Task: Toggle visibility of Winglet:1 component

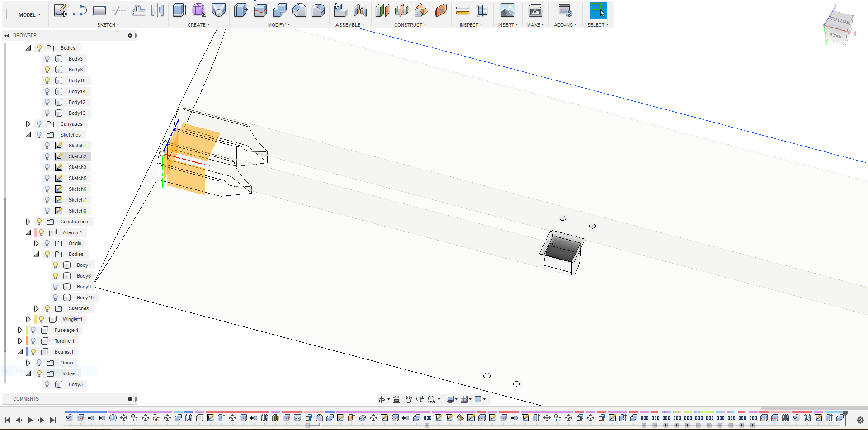Action: pos(41,319)
